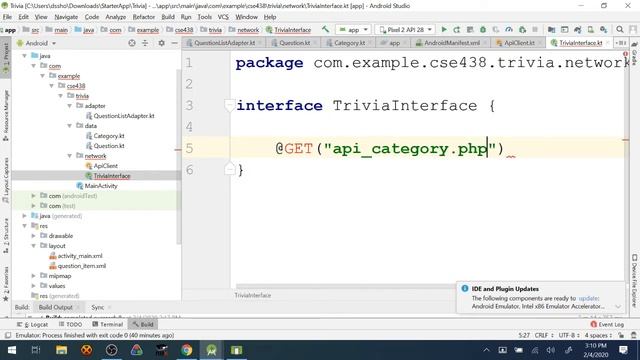Viewport: 640px width, 360px height.
Task: Open Project panel gear settings
Action: click(x=161, y=43)
